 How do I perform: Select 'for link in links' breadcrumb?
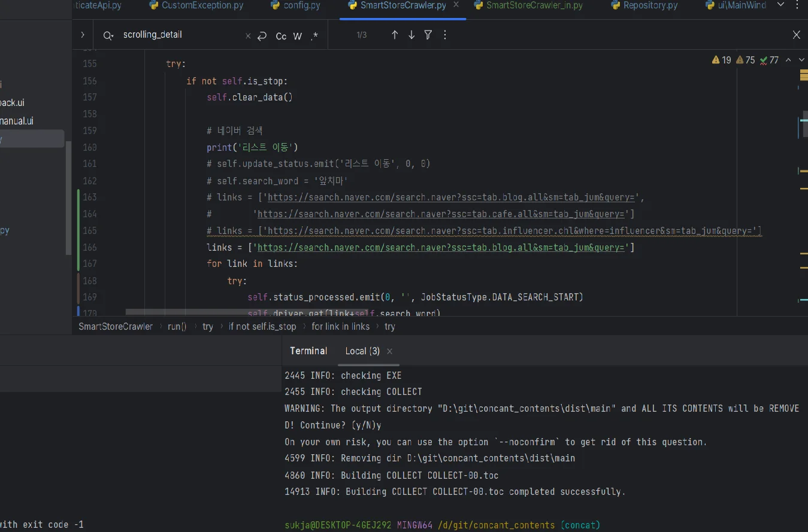(x=341, y=327)
